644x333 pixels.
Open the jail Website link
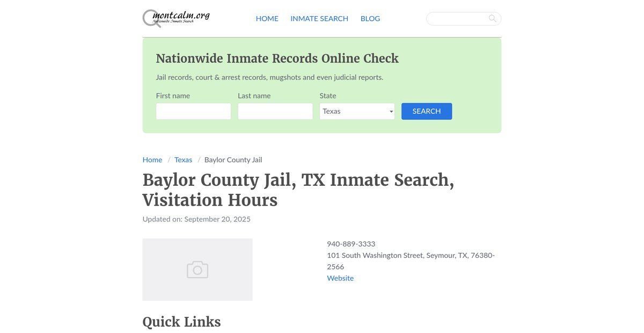tap(340, 278)
